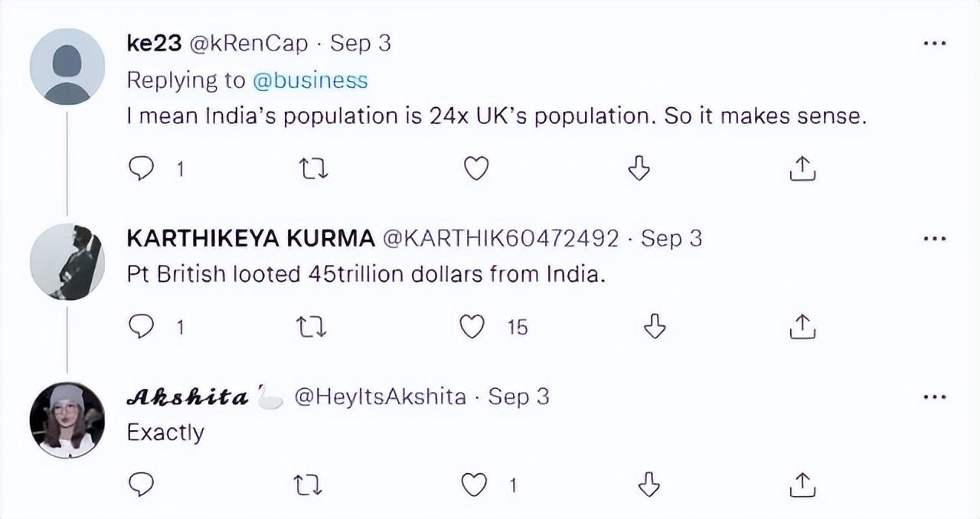
Task: Open the @business mention link
Action: tap(310, 80)
